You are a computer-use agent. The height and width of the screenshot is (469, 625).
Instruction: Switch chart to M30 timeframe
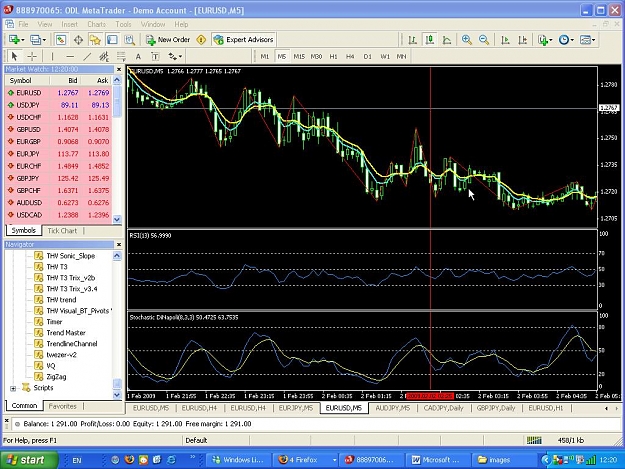[x=316, y=57]
